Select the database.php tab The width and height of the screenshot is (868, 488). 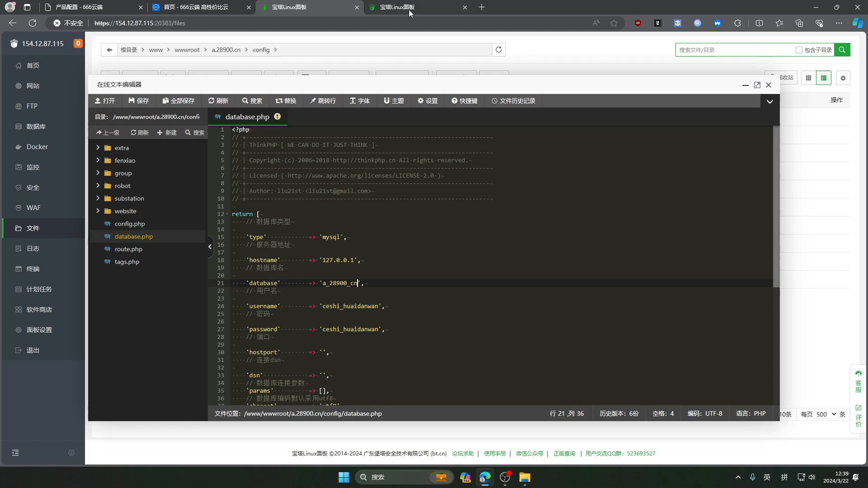pyautogui.click(x=248, y=117)
